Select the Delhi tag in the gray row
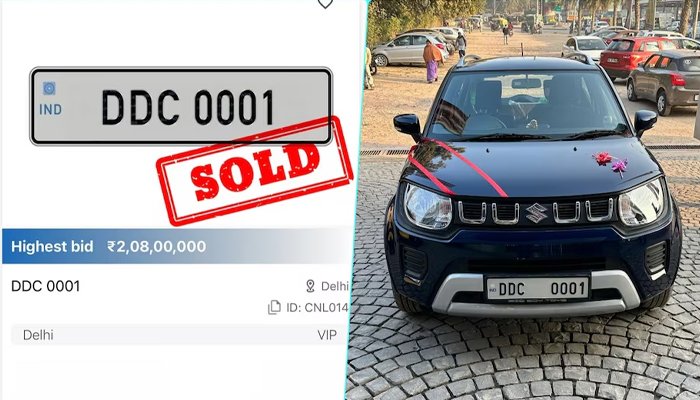 (38, 335)
